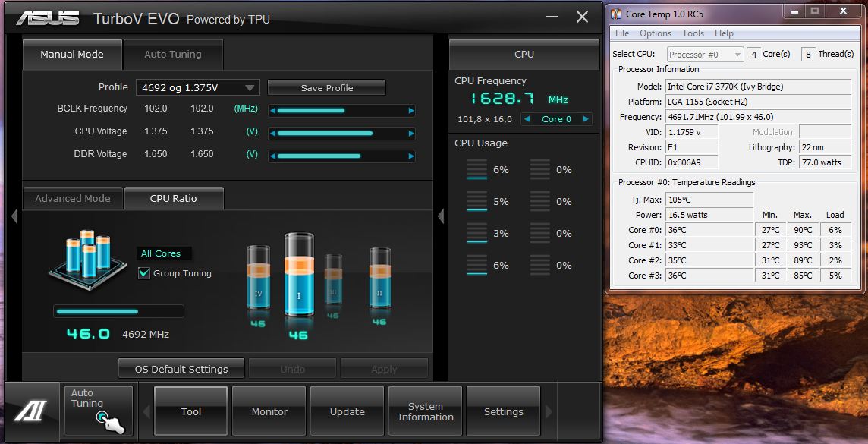The width and height of the screenshot is (868, 444).
Task: Click the ASUS AI Suite logo icon
Action: pyautogui.click(x=30, y=411)
